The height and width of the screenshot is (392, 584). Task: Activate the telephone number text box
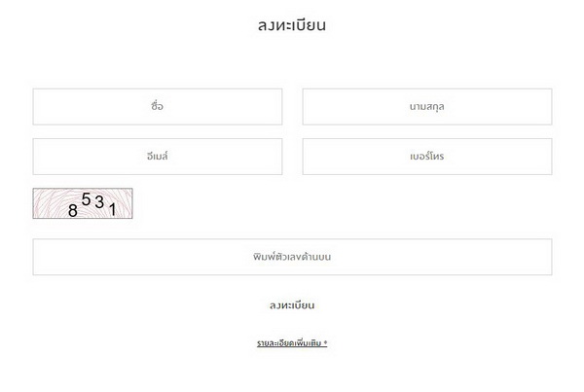click(427, 157)
